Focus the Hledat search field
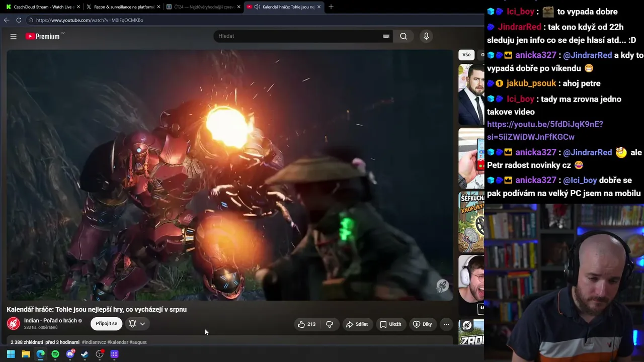Image resolution: width=644 pixels, height=362 pixels. (299, 36)
